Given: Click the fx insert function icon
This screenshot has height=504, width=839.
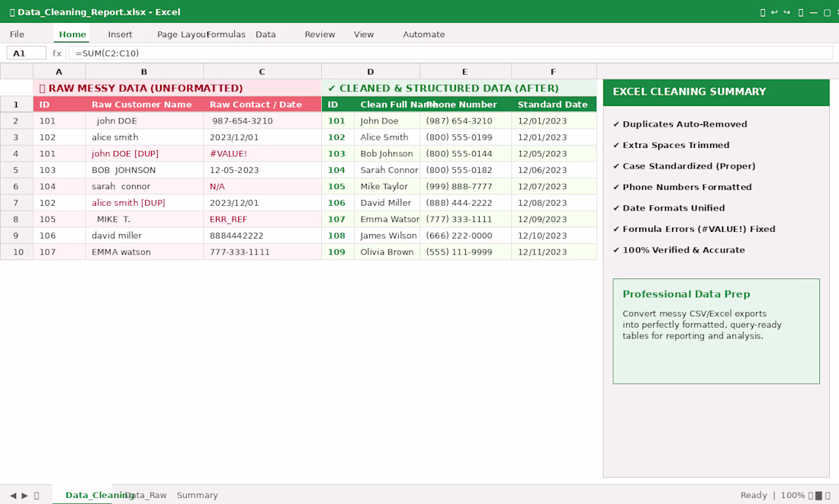Looking at the screenshot, I should (x=56, y=53).
